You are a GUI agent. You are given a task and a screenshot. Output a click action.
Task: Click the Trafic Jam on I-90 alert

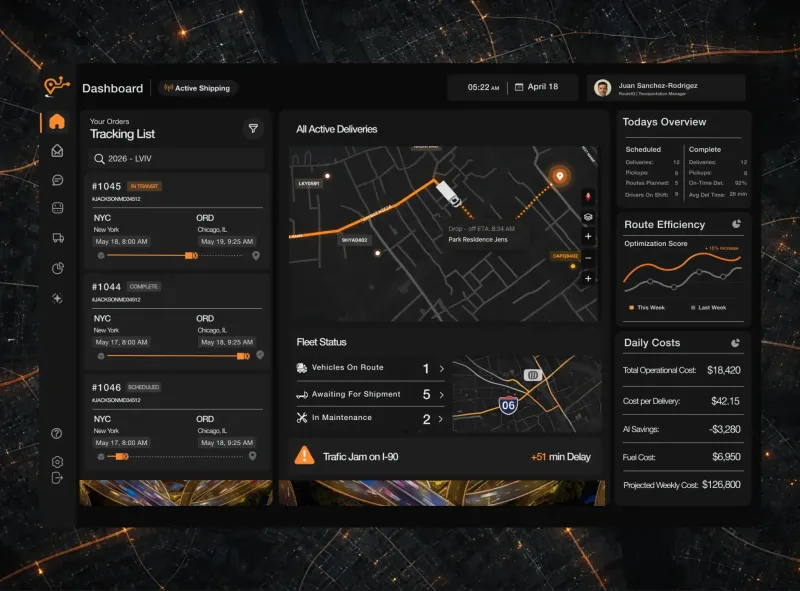[x=445, y=455]
